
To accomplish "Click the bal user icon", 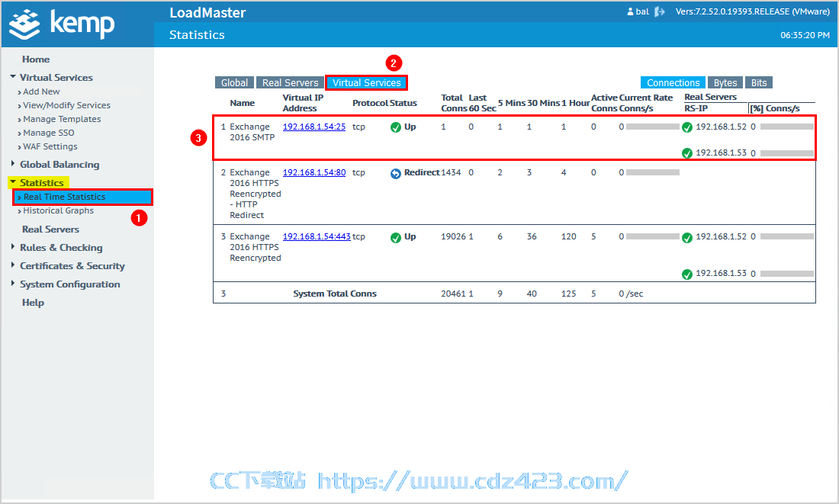I will click(630, 11).
